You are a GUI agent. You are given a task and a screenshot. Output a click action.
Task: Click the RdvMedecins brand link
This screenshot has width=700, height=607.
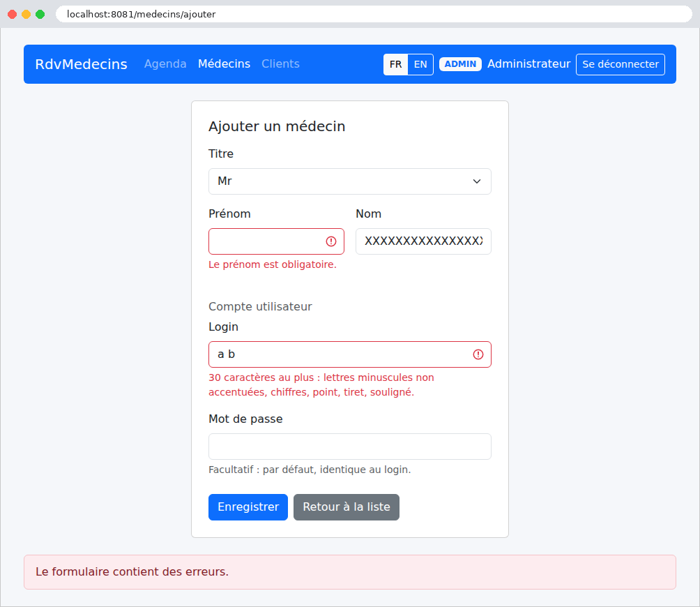pos(82,64)
